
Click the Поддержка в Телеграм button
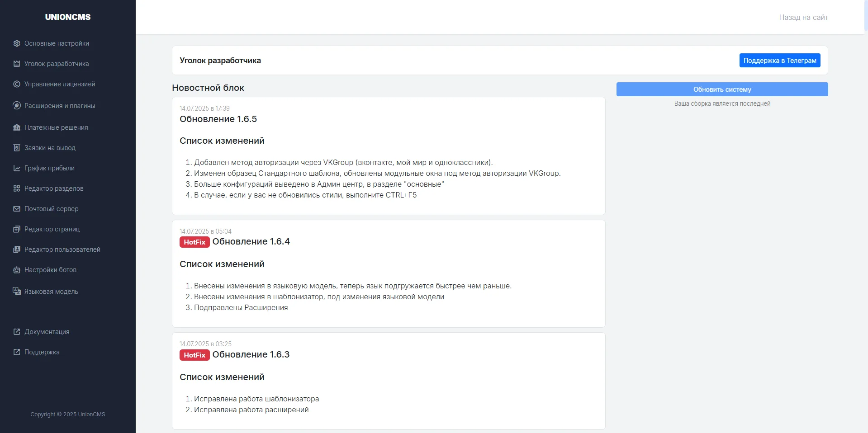coord(780,61)
